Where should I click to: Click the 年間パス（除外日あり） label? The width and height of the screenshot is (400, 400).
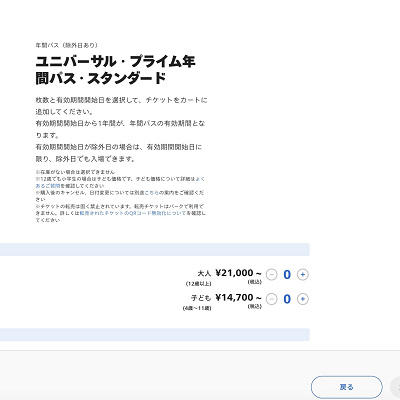tap(67, 45)
